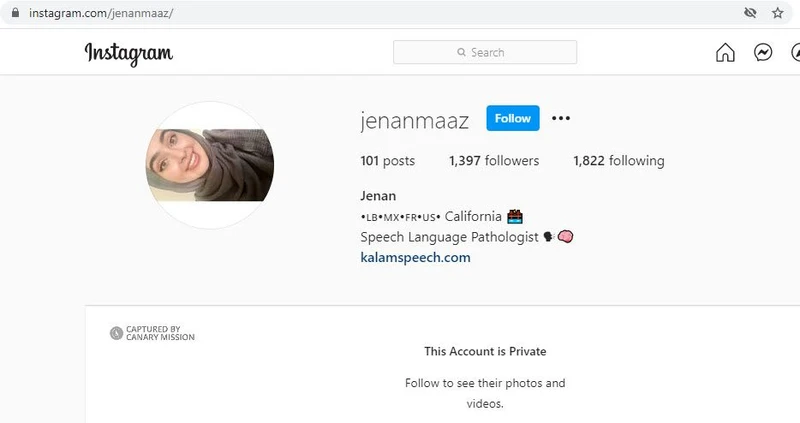Open the Messenger direct messages icon
The height and width of the screenshot is (423, 800).
pyautogui.click(x=763, y=53)
